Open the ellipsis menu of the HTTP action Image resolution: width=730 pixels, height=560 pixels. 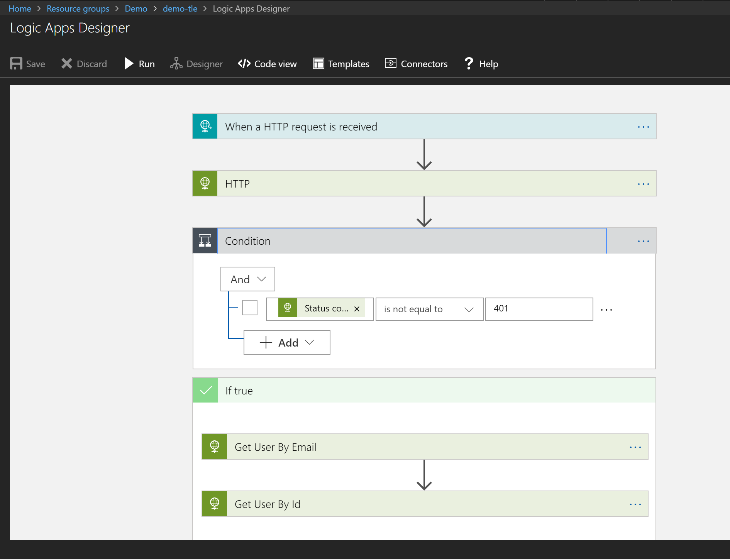(644, 184)
